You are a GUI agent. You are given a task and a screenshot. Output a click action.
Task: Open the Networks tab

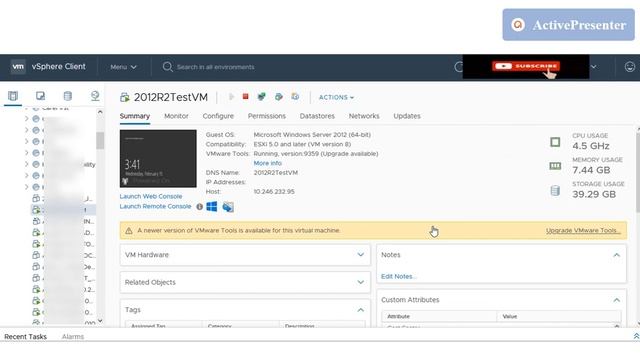click(364, 116)
